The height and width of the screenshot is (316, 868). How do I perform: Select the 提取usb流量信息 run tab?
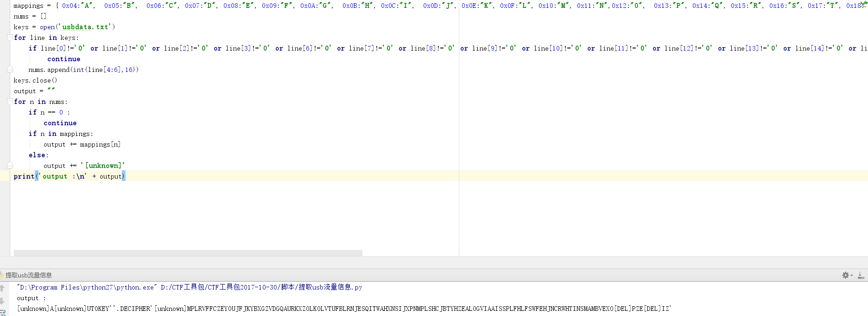click(x=28, y=275)
